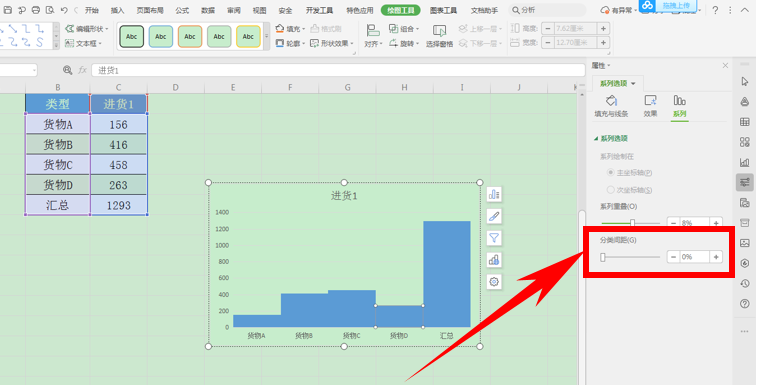Switch to 填充与线条 pane tab

611,106
